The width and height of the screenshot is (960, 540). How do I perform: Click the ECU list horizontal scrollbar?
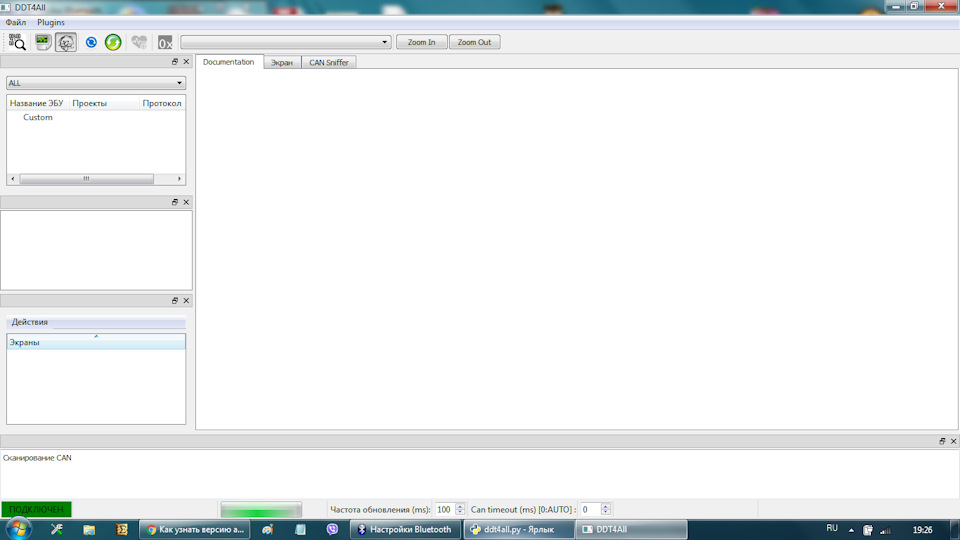(86, 179)
